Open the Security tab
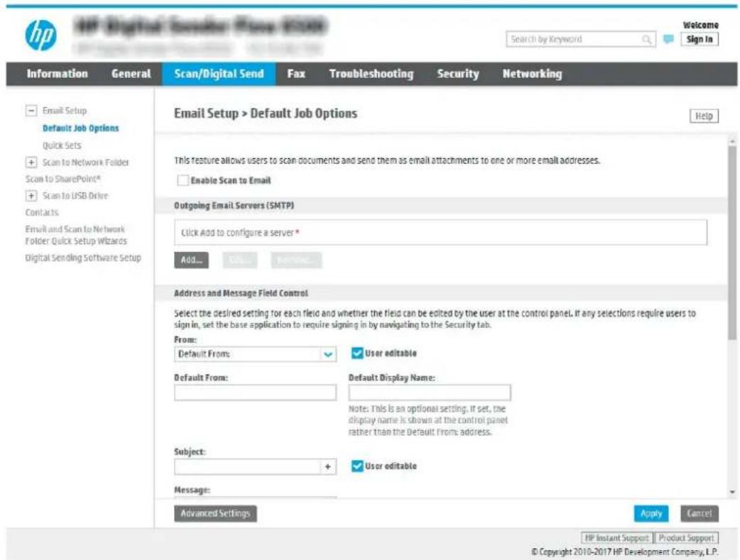Viewport: 740px width, 560px height. click(458, 74)
